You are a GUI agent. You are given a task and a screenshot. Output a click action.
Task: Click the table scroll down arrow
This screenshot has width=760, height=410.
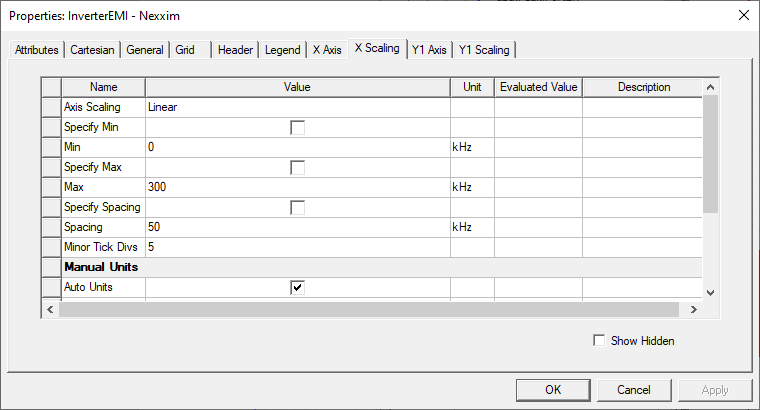pos(711,293)
